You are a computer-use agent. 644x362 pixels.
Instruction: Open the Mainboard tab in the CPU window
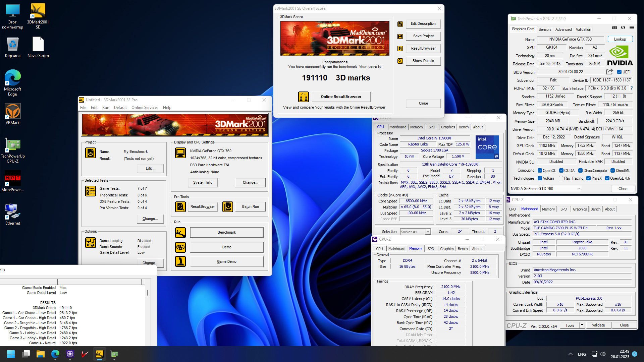click(x=398, y=127)
